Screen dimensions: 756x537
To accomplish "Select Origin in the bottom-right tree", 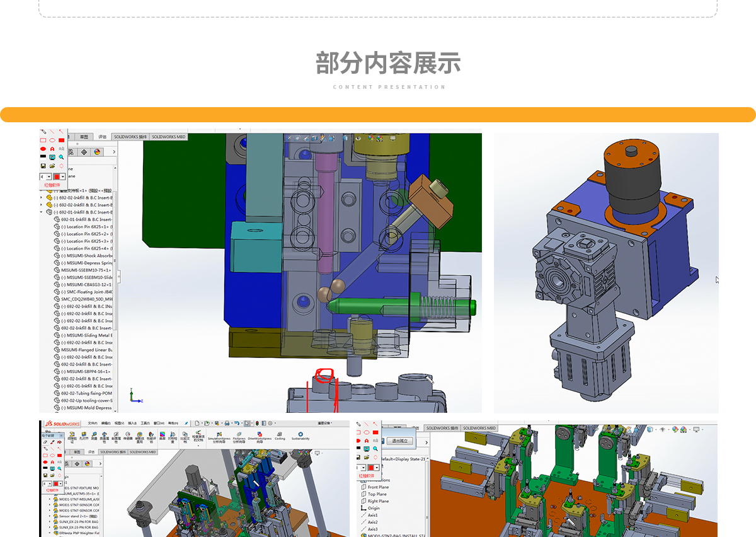I will (x=370, y=509).
